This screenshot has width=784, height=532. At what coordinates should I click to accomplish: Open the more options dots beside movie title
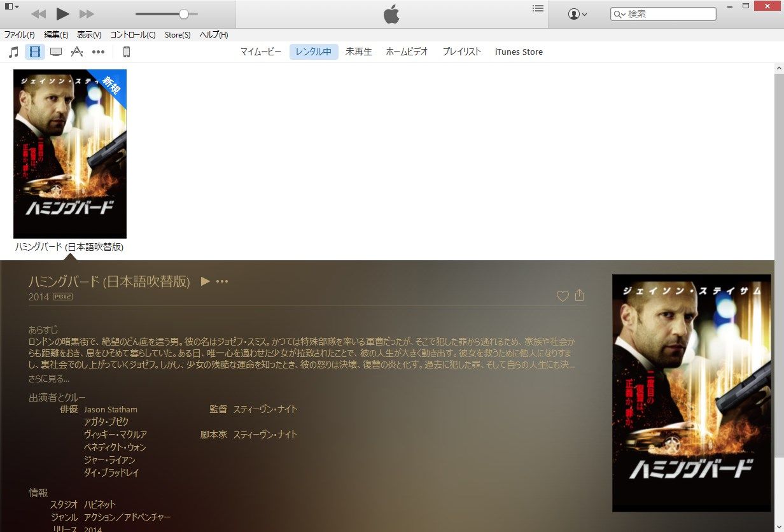coord(221,281)
